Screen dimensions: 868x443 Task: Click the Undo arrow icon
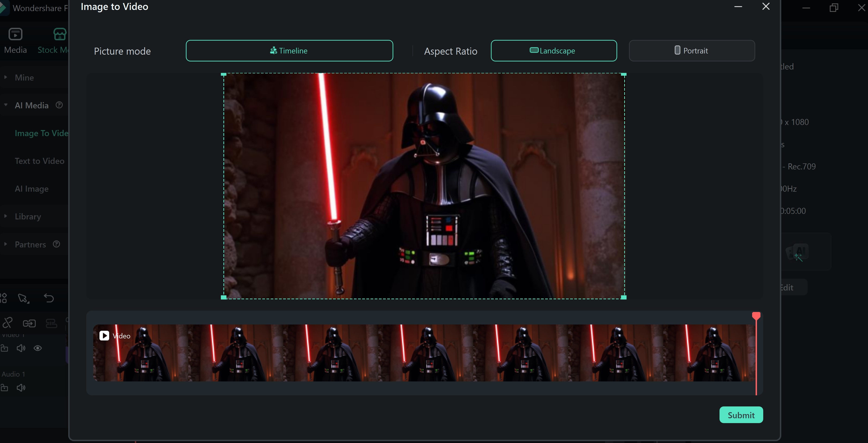click(49, 298)
